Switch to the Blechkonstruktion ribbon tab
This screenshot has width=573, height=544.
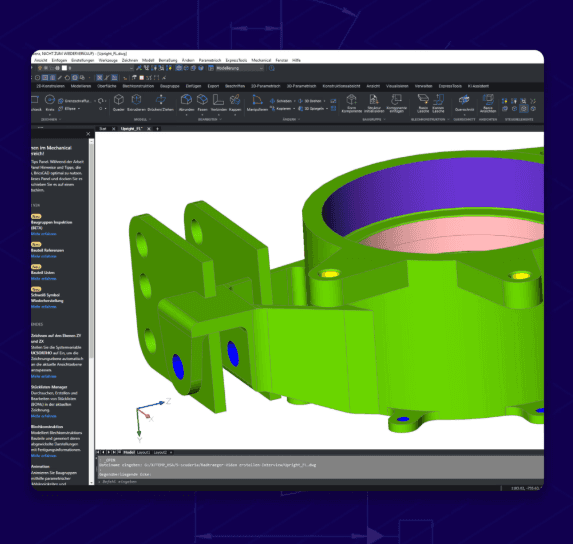[x=138, y=86]
